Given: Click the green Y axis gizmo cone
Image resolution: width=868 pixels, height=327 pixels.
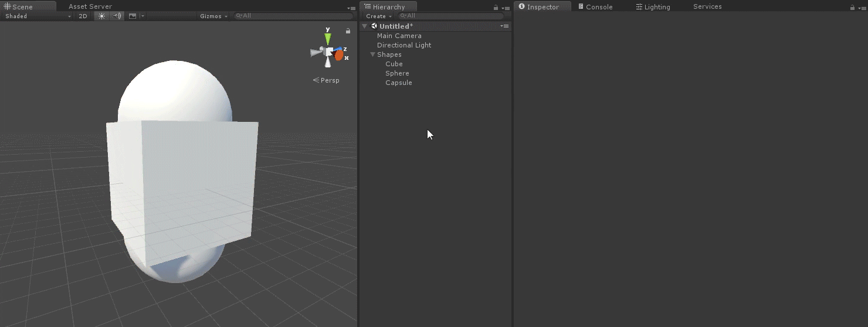Looking at the screenshot, I should pos(328,38).
